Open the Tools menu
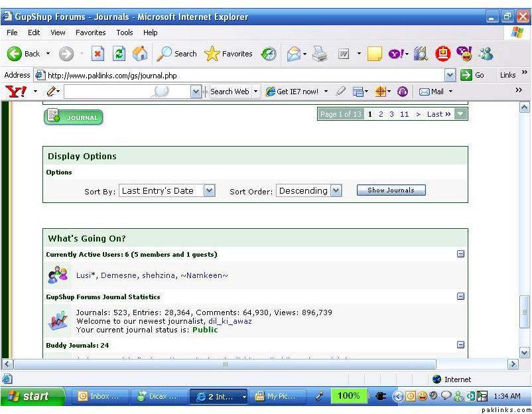Image resolution: width=532 pixels, height=414 pixels. 125,33
